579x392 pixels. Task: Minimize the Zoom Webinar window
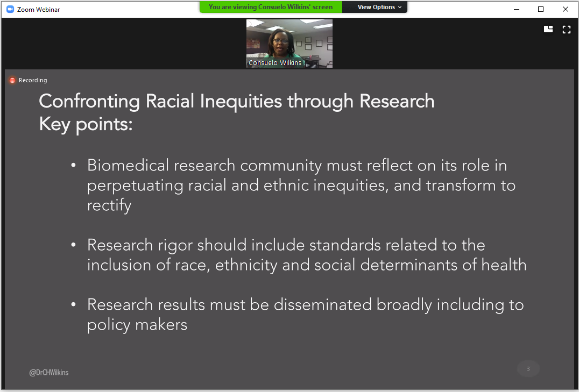pos(517,9)
